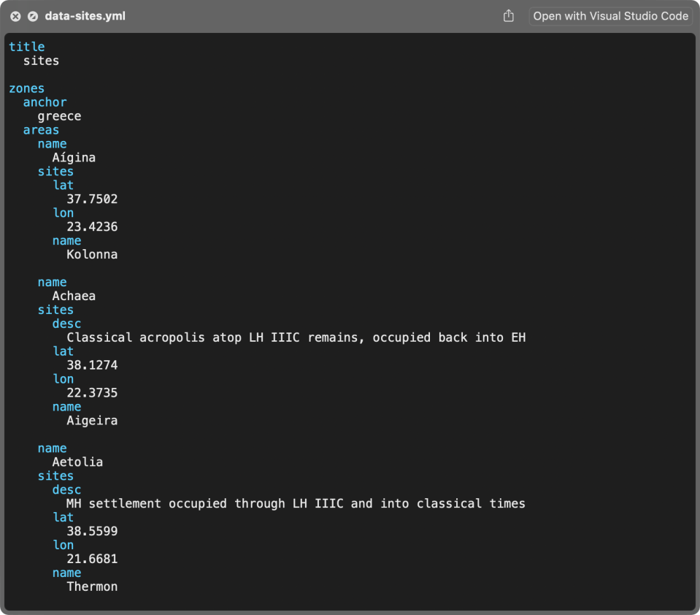Select the site name 'Aigeira'

pyautogui.click(x=92, y=421)
